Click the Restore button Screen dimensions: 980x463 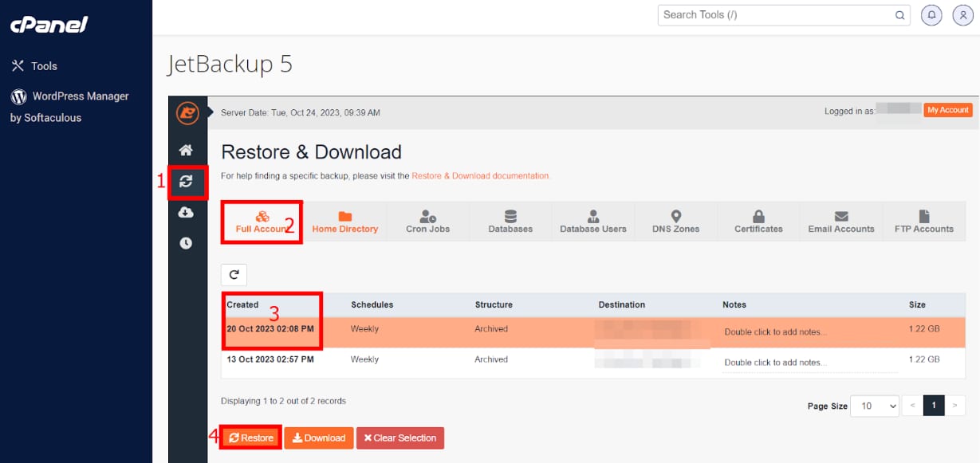point(250,437)
